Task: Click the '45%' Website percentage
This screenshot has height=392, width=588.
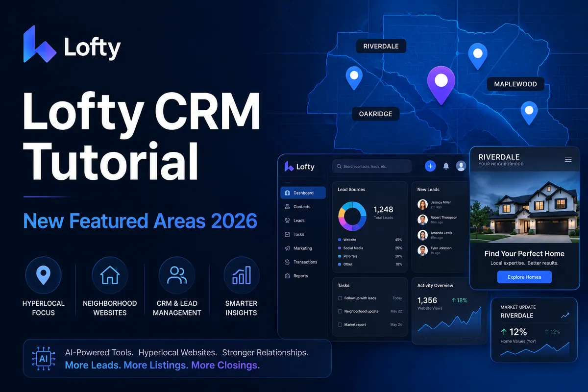Action: click(x=398, y=240)
